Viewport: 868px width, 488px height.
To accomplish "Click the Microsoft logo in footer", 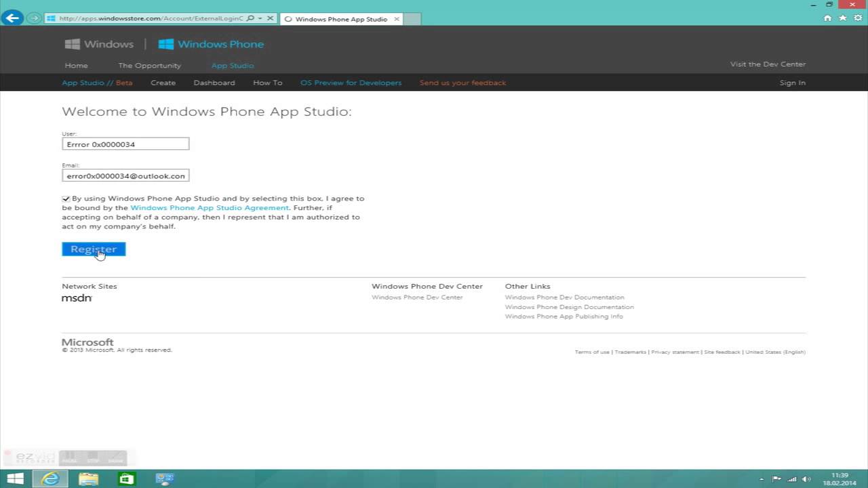I will pyautogui.click(x=87, y=342).
